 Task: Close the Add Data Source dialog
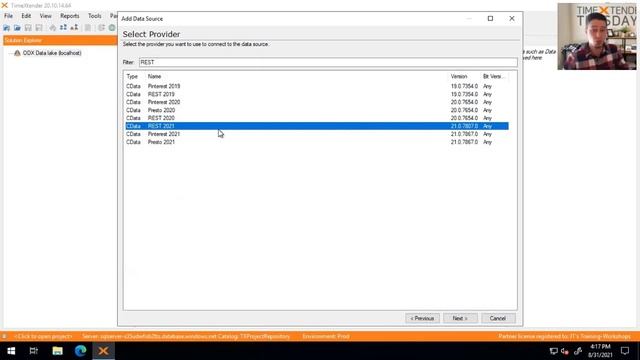pyautogui.click(x=511, y=18)
